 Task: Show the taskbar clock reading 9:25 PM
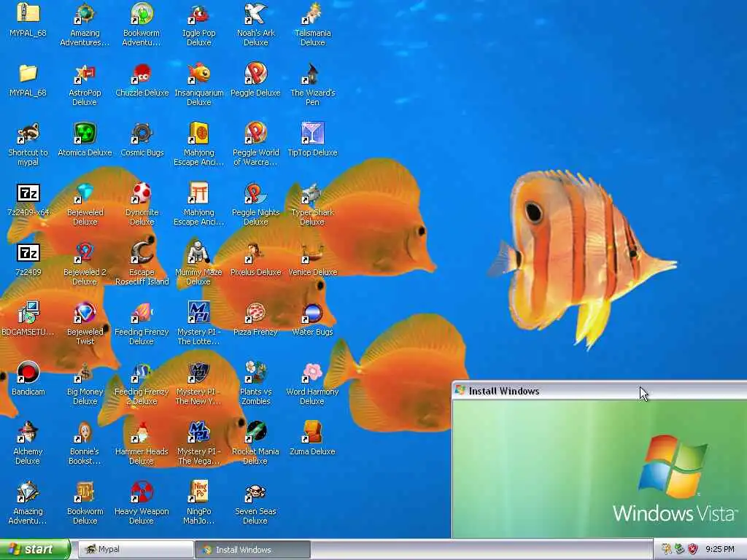click(720, 550)
